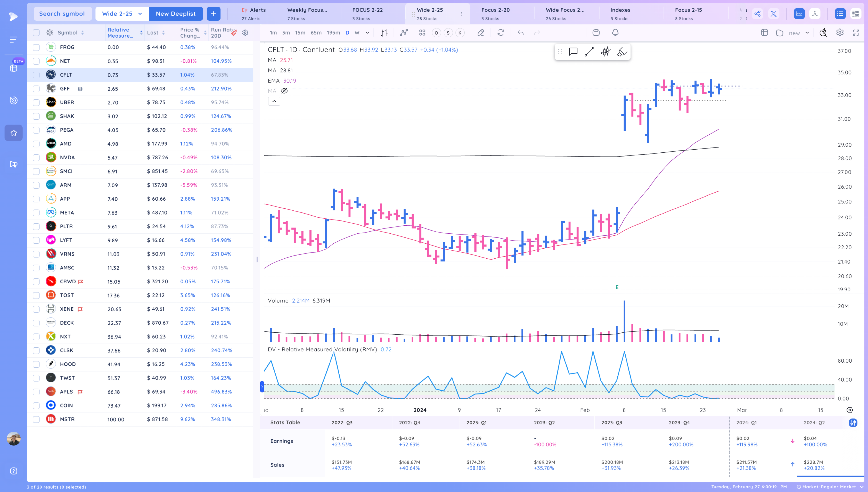
Task: Switch to Focus 2-15 tab
Action: [x=688, y=14]
